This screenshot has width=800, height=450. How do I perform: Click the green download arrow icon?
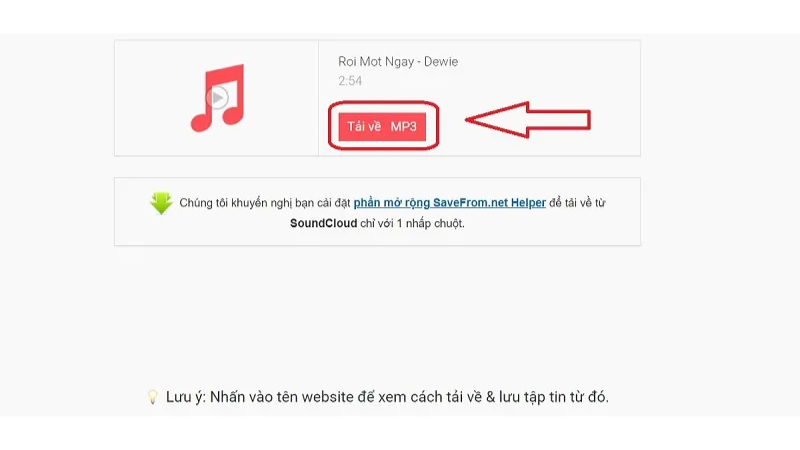(x=161, y=203)
